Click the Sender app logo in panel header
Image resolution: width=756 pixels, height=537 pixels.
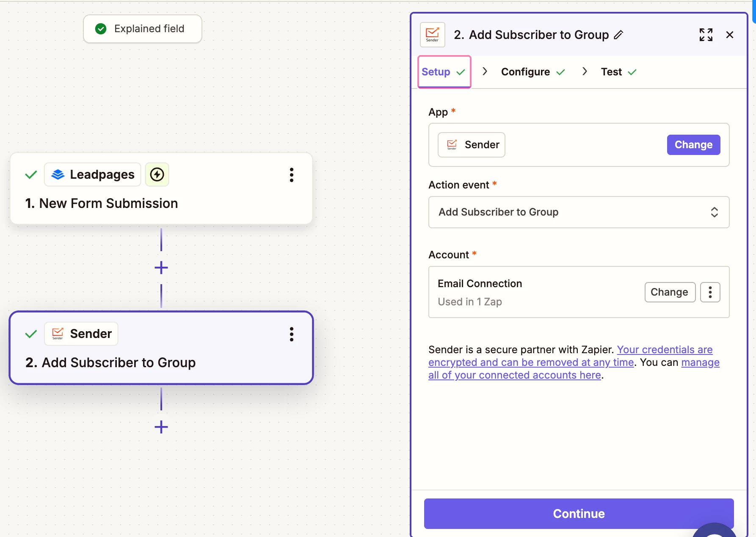pos(432,35)
